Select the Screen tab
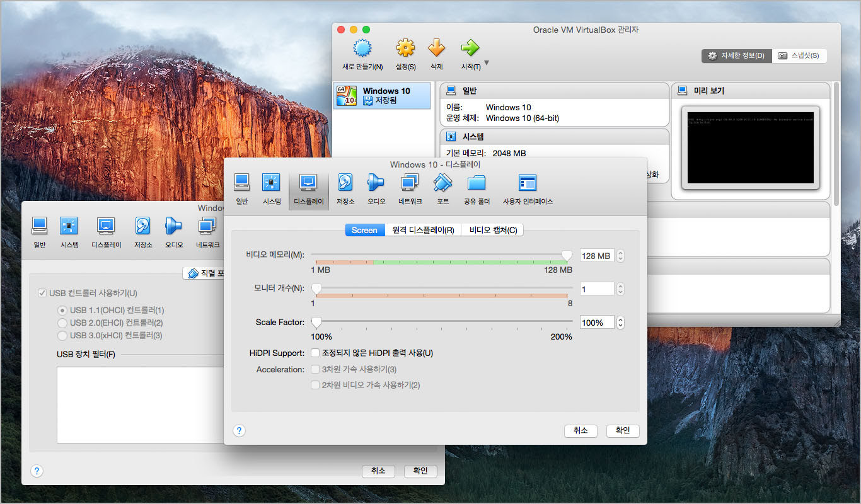 (364, 230)
